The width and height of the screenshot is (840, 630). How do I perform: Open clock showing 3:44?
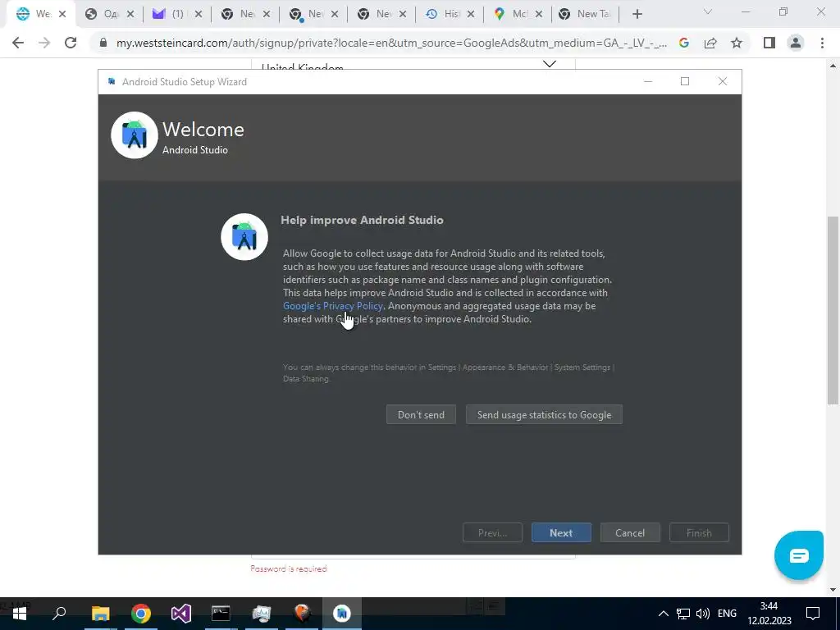click(x=769, y=614)
